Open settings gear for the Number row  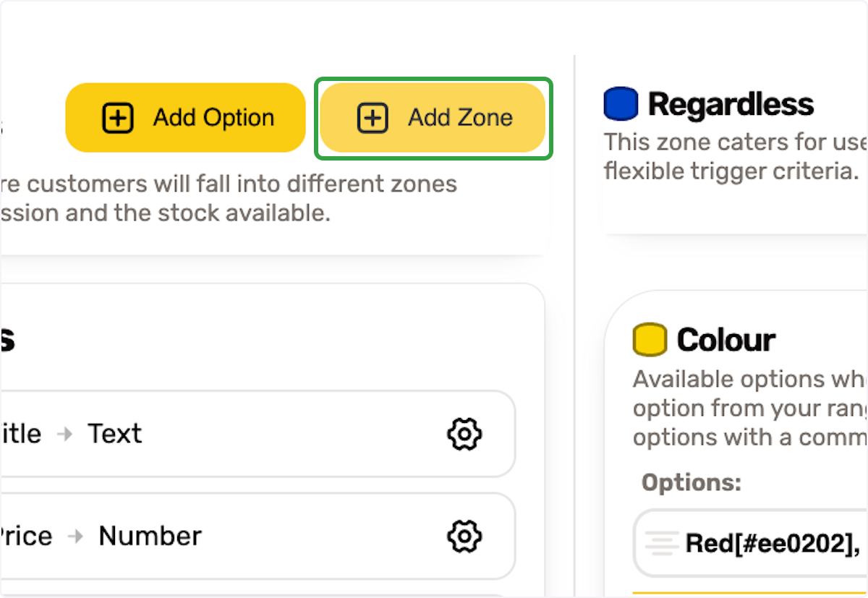click(464, 536)
